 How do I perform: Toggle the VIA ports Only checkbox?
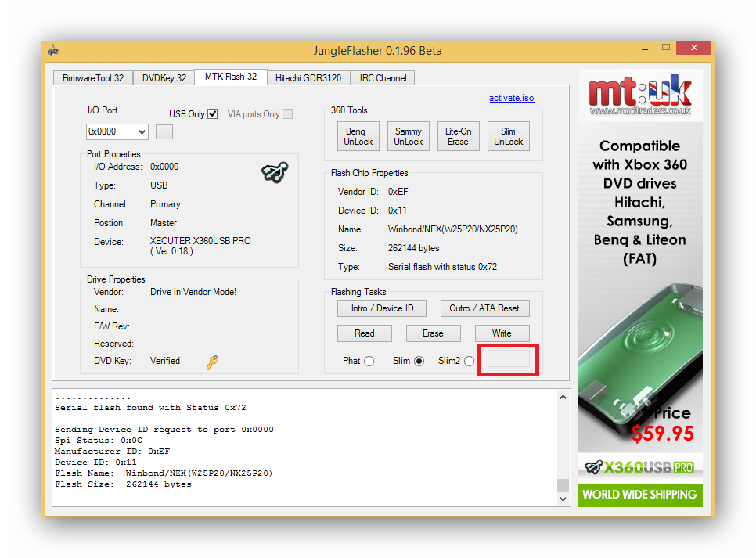tap(288, 114)
